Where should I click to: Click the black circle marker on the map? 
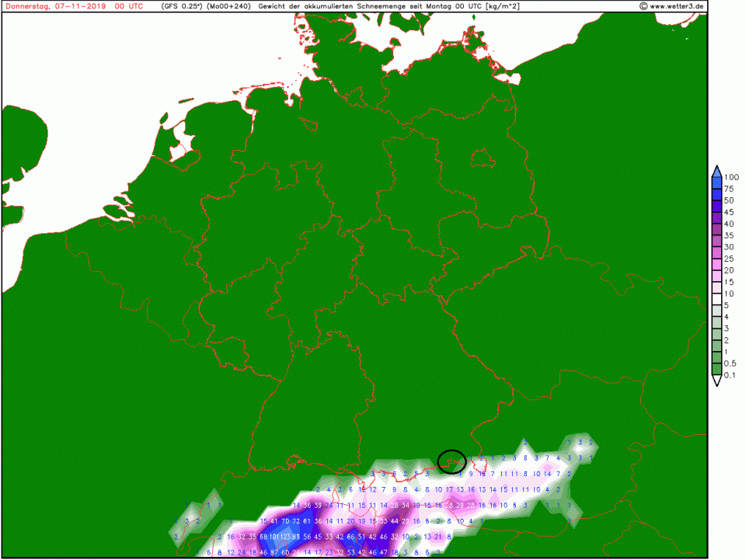(451, 461)
